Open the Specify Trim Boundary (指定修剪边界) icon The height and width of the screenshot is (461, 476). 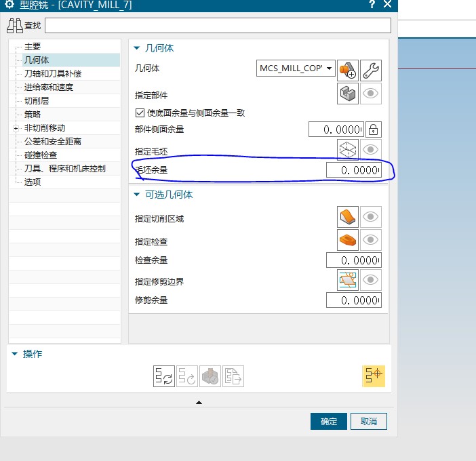coord(348,280)
